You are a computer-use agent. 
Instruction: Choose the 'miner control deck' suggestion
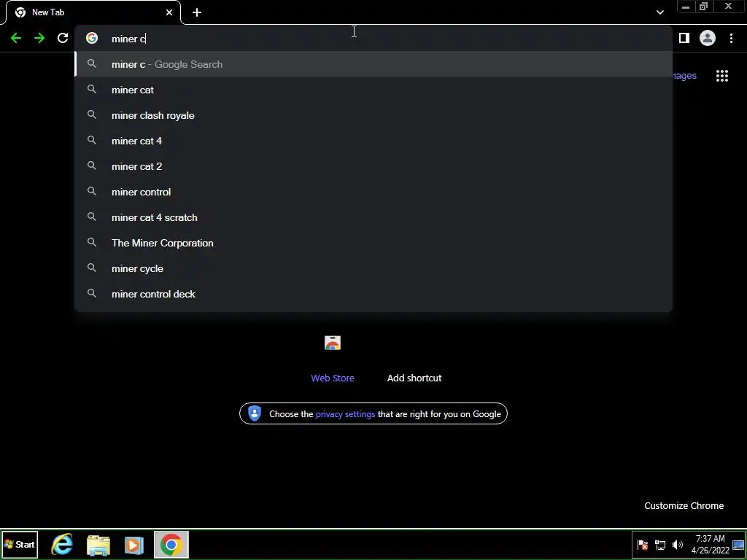point(373,294)
